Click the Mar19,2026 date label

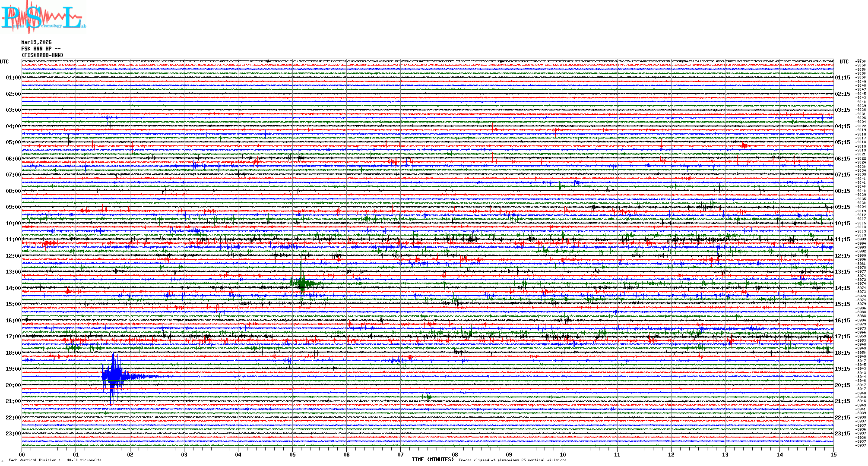click(36, 42)
